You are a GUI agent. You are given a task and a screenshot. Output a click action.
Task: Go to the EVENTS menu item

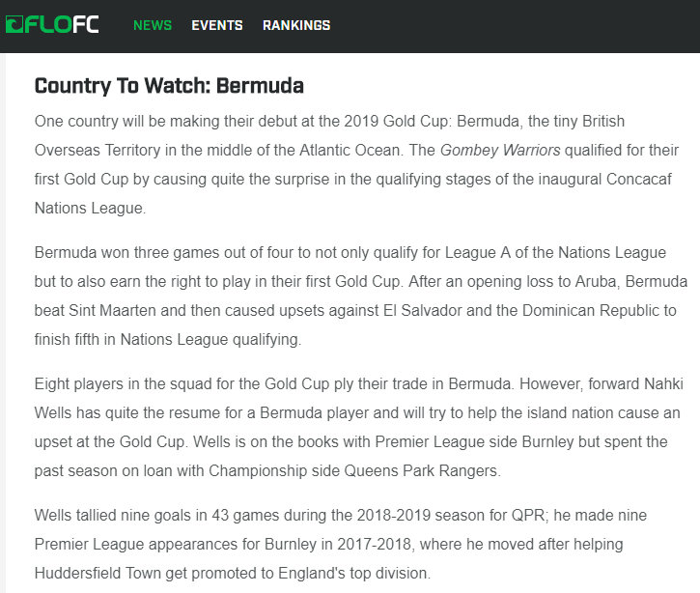[217, 25]
